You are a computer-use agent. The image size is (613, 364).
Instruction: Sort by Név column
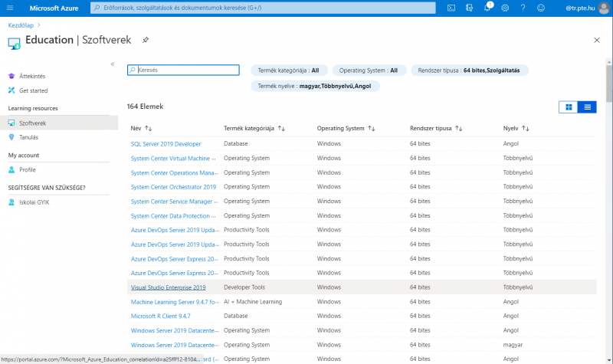(141, 128)
